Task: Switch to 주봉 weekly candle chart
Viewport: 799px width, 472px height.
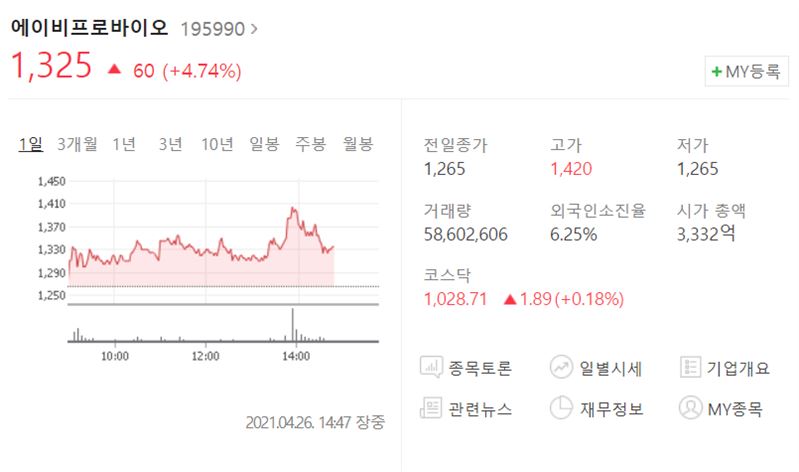Action: 310,144
